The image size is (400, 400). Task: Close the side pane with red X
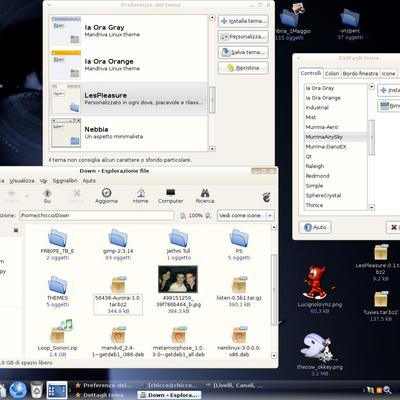[x=16, y=230]
